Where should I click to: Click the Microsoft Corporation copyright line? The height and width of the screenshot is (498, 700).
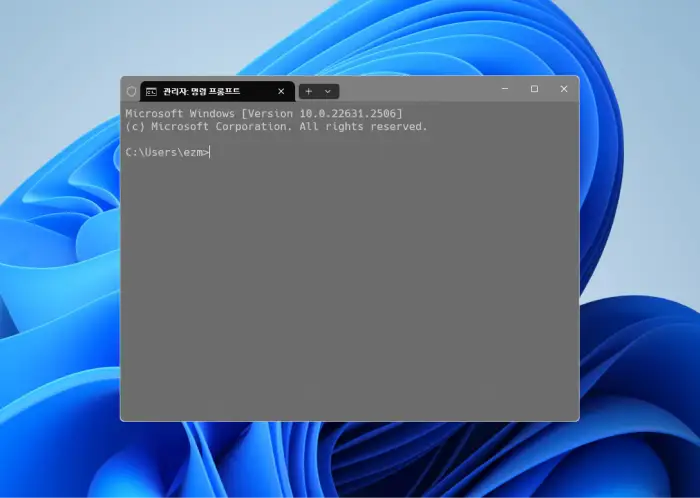point(275,127)
